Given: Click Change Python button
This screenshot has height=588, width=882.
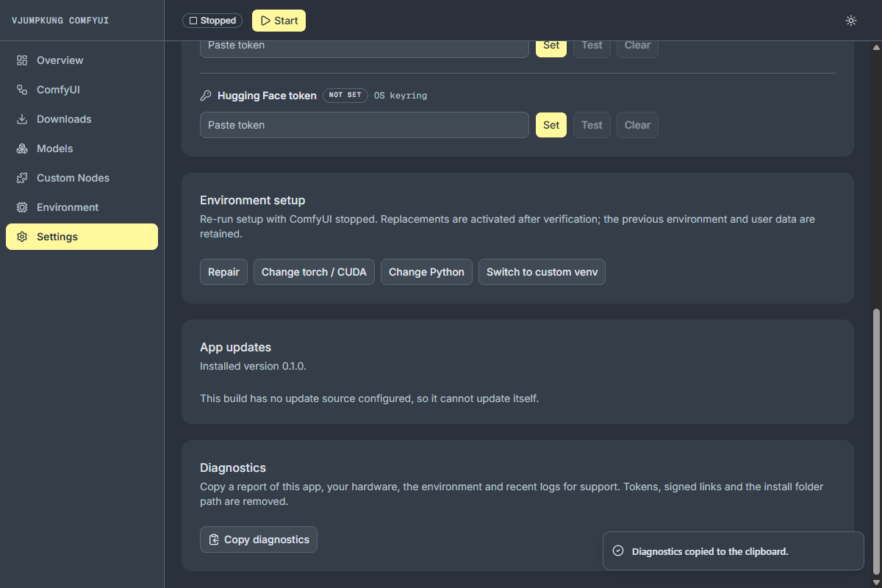Looking at the screenshot, I should pos(426,272).
